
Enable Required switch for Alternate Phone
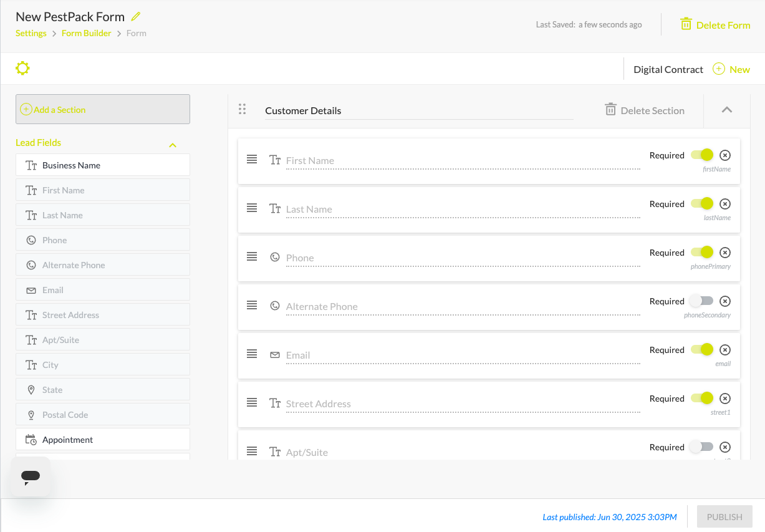[701, 301]
